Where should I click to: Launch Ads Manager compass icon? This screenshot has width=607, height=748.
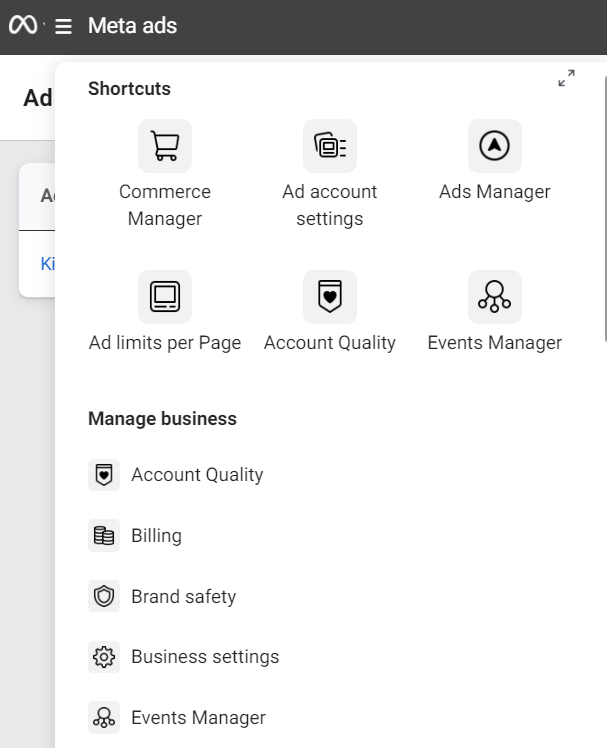(495, 146)
